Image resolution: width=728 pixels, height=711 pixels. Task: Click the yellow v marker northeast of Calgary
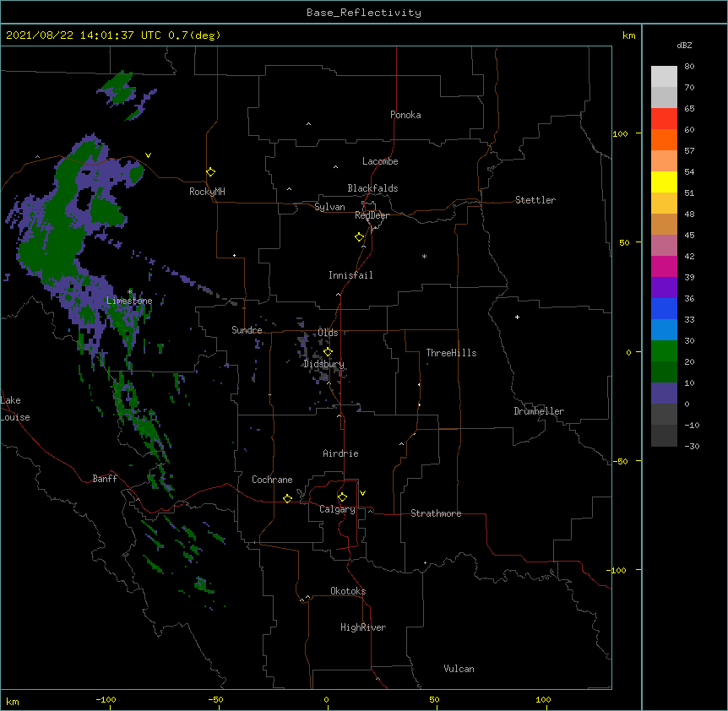tap(362, 493)
